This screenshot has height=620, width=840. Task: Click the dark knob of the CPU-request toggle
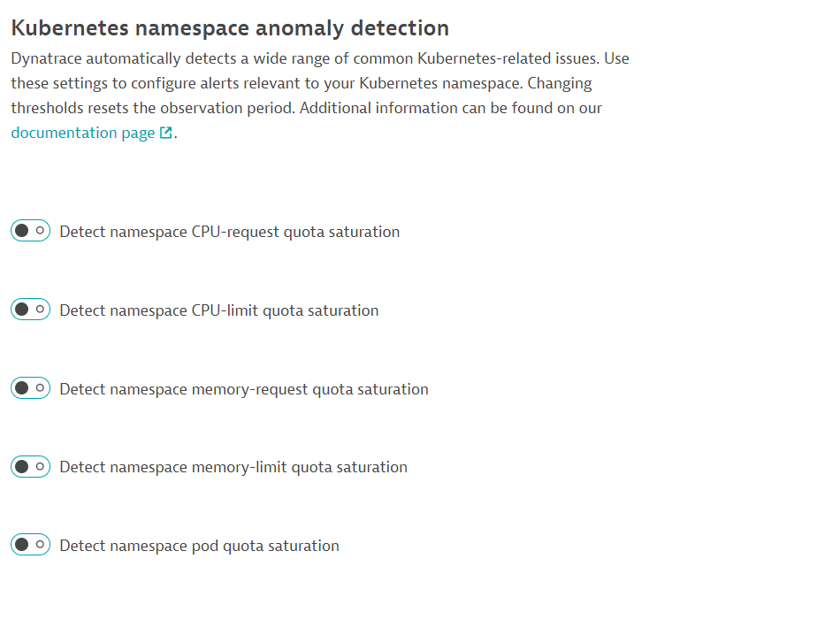click(22, 231)
